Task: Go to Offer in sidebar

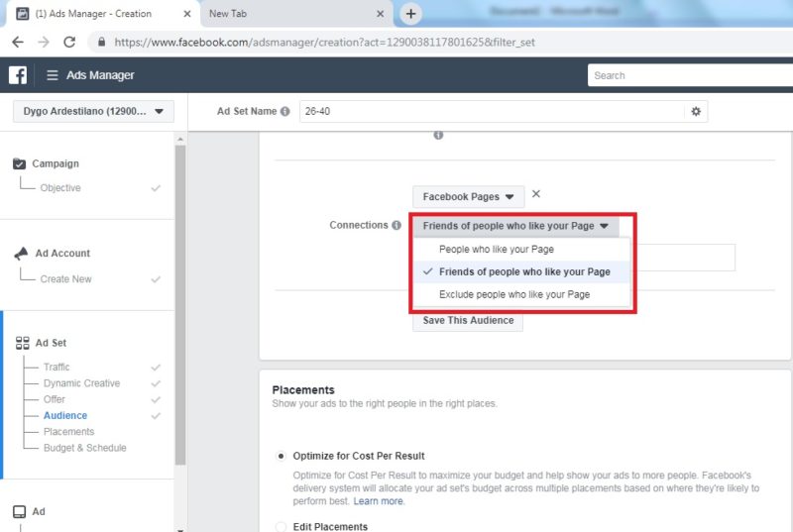Action: 55,399
